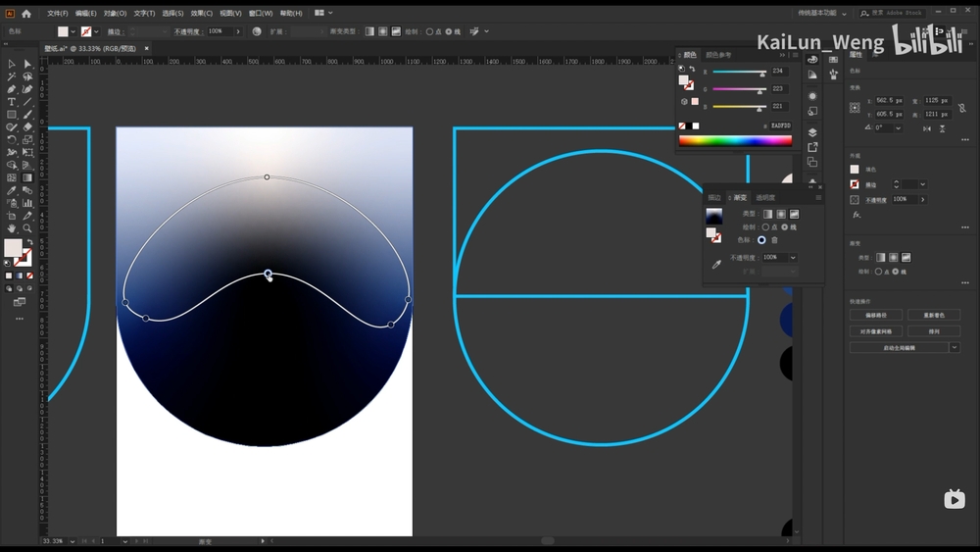Click the 排列 quick action button
Image resolution: width=980 pixels, height=552 pixels.
click(x=934, y=331)
